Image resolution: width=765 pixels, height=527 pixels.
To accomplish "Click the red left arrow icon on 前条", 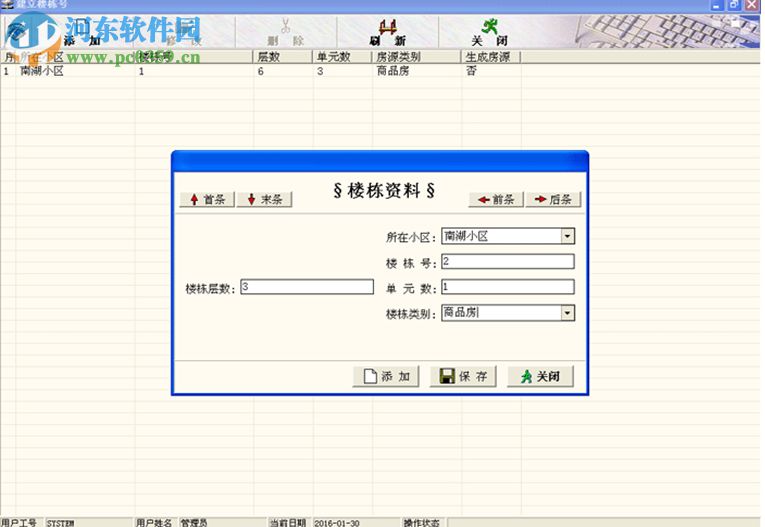I will click(483, 199).
